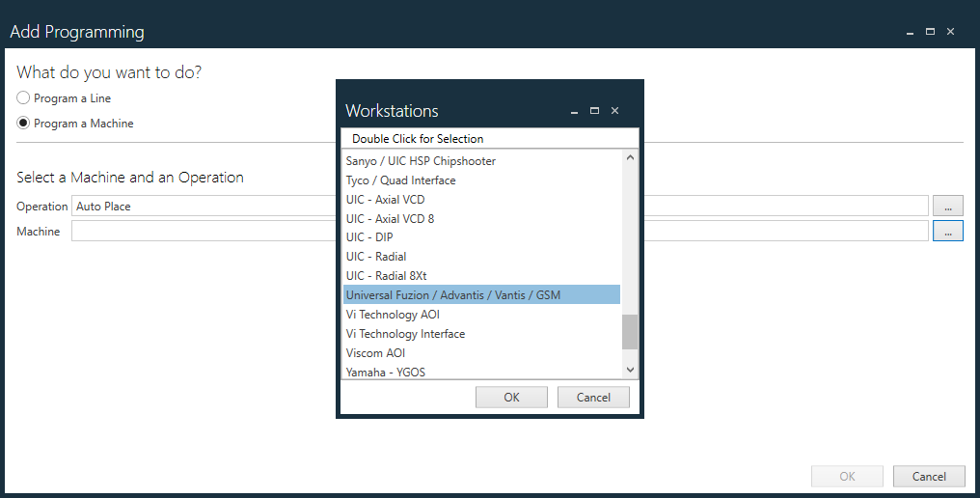This screenshot has width=980, height=498.
Task: Select Universal Fuzion / Advantis workstation
Action: [452, 295]
